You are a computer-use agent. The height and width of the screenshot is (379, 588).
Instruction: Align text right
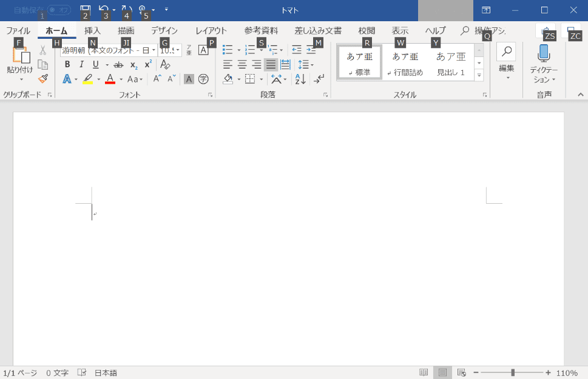pyautogui.click(x=257, y=64)
